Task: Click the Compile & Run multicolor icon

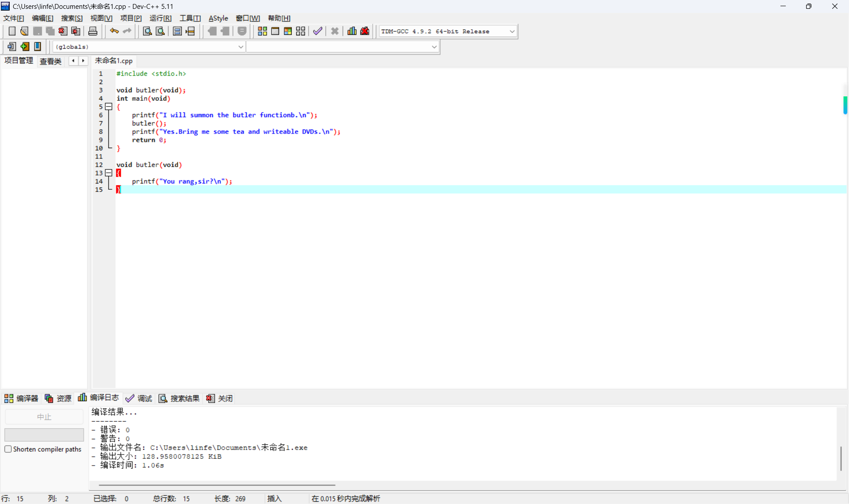Action: tap(288, 31)
